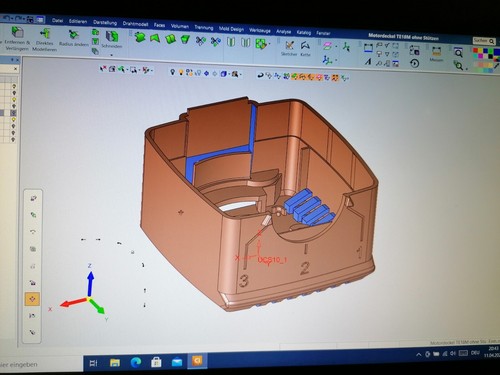Click the green coordinate axis icon

347,47
